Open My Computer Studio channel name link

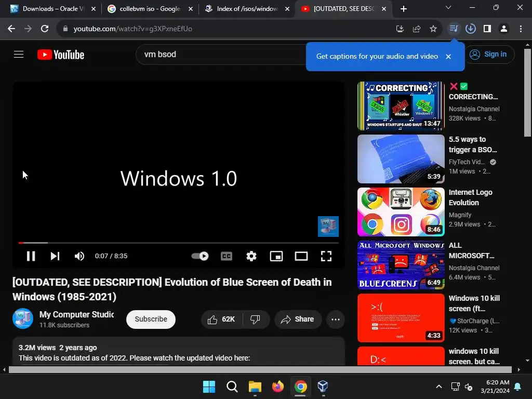click(x=77, y=314)
